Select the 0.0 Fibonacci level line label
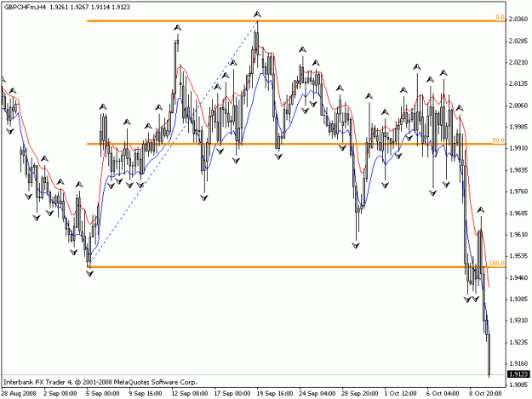Viewport: 532px width, 399px height. coord(501,17)
